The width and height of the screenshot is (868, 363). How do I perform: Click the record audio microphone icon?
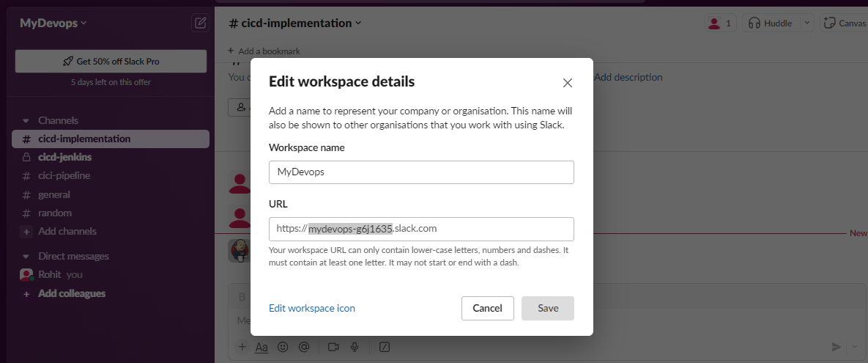point(355,347)
